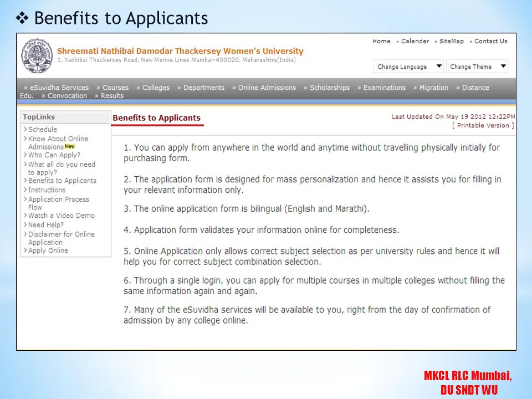
Task: Select Scholarships in the navigation bar
Action: (329, 88)
